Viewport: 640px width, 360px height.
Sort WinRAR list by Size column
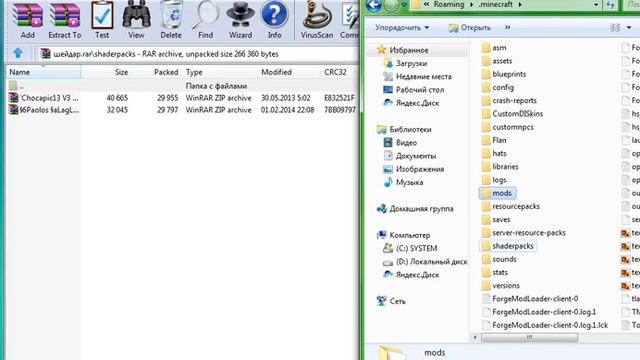pos(105,72)
